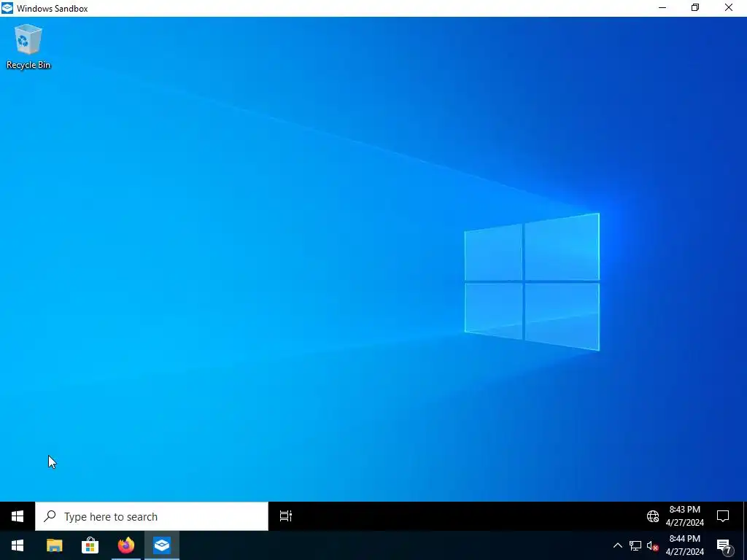
Task: Click the sandbox 'Type here to search' box
Action: click(x=152, y=516)
